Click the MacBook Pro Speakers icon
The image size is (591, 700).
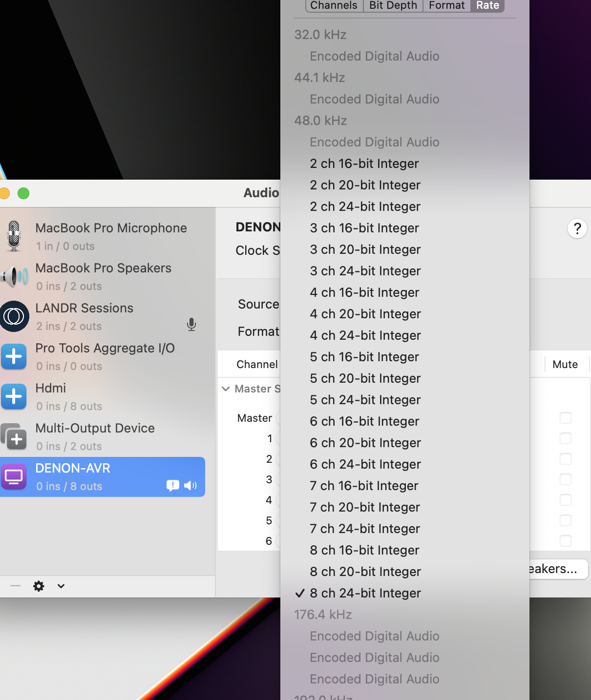pos(14,277)
